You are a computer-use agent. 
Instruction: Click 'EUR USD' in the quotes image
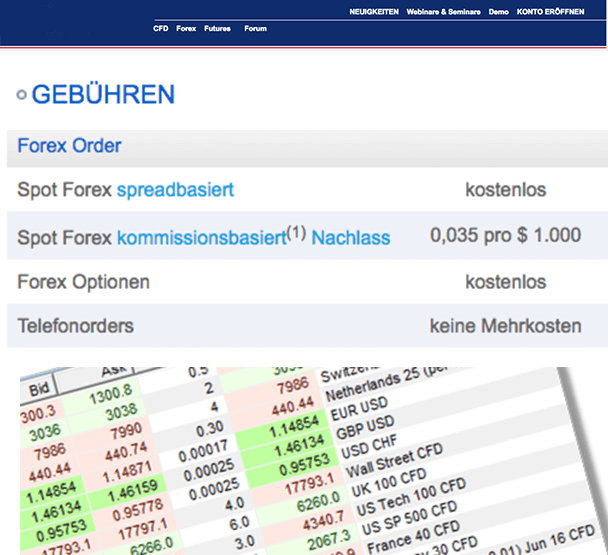pyautogui.click(x=359, y=409)
